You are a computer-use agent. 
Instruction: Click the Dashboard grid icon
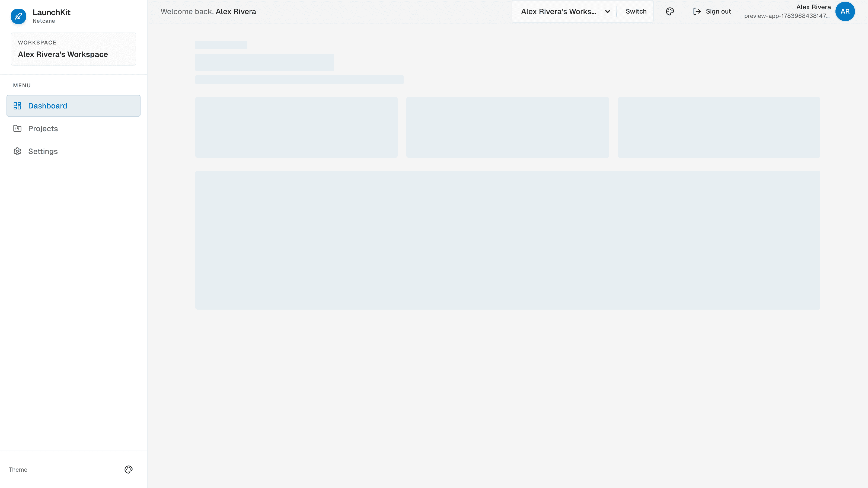17,106
